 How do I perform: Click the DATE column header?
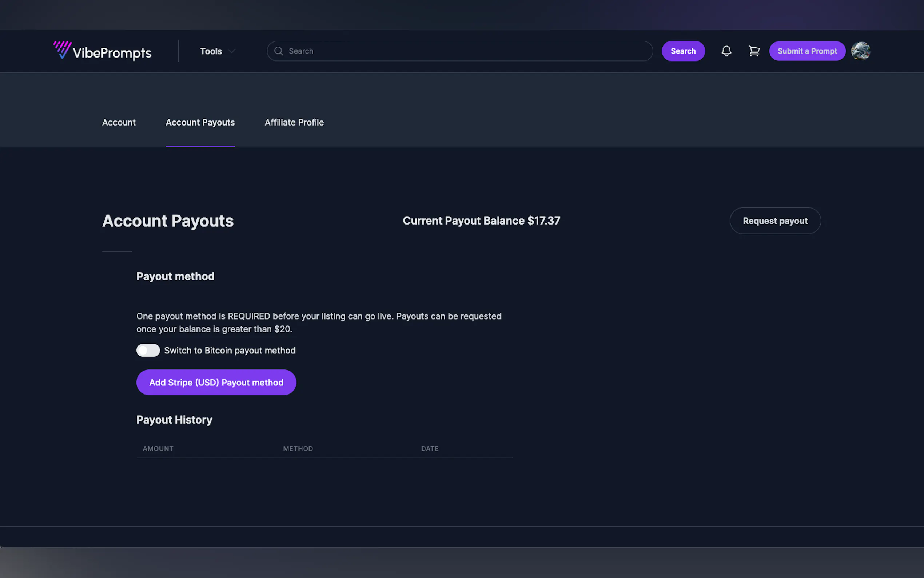(x=430, y=448)
